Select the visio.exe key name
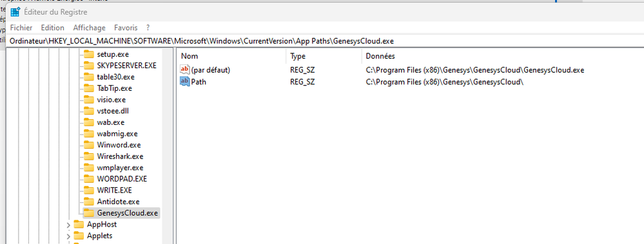Viewport: 644px width, 244px height. point(112,99)
